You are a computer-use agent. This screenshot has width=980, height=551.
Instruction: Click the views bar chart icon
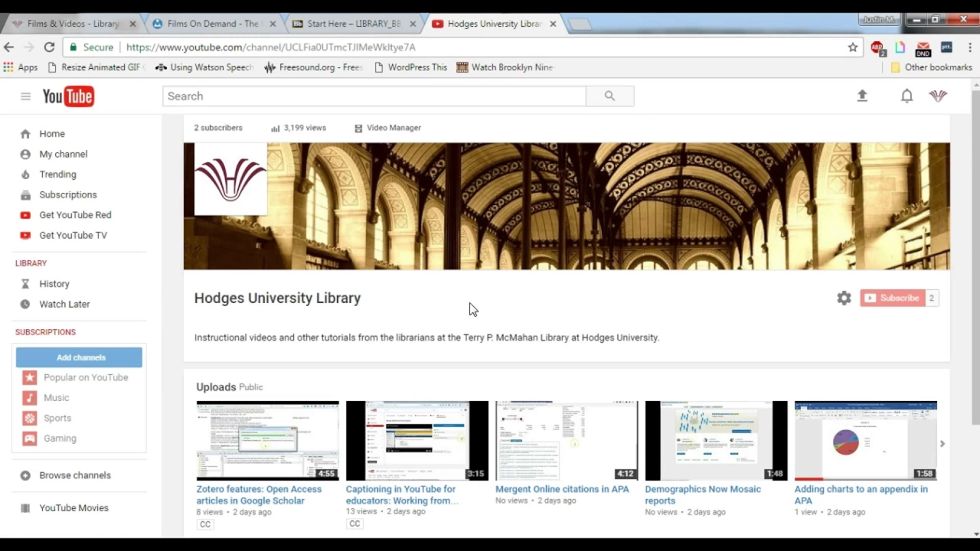point(276,129)
